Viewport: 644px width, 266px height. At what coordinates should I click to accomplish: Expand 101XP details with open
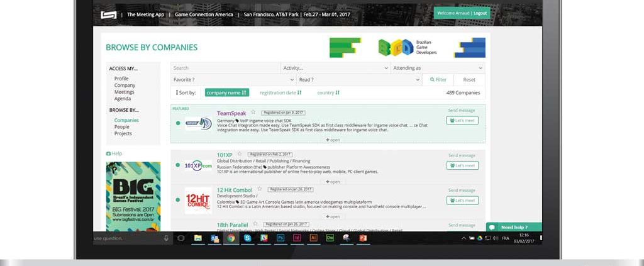(x=333, y=182)
